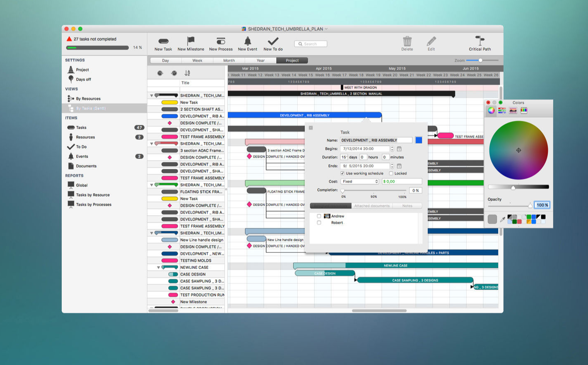The image size is (588, 365).
Task: Adjust the Opacity slider in Colors panel
Action: click(x=510, y=205)
